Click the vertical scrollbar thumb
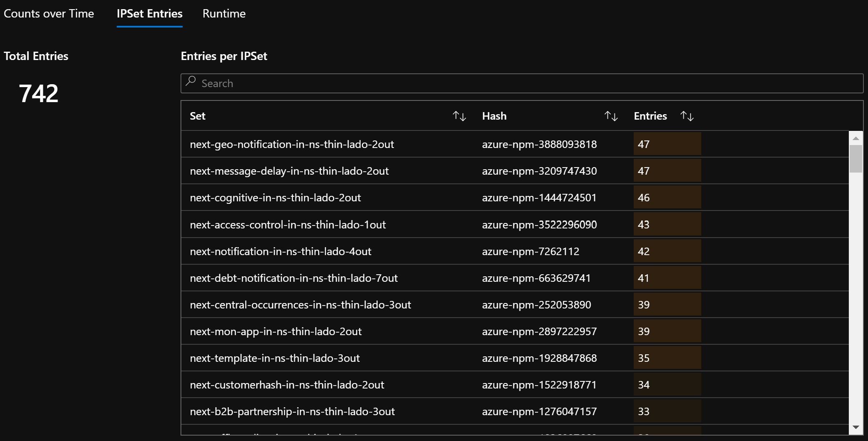Image resolution: width=868 pixels, height=441 pixels. point(855,158)
